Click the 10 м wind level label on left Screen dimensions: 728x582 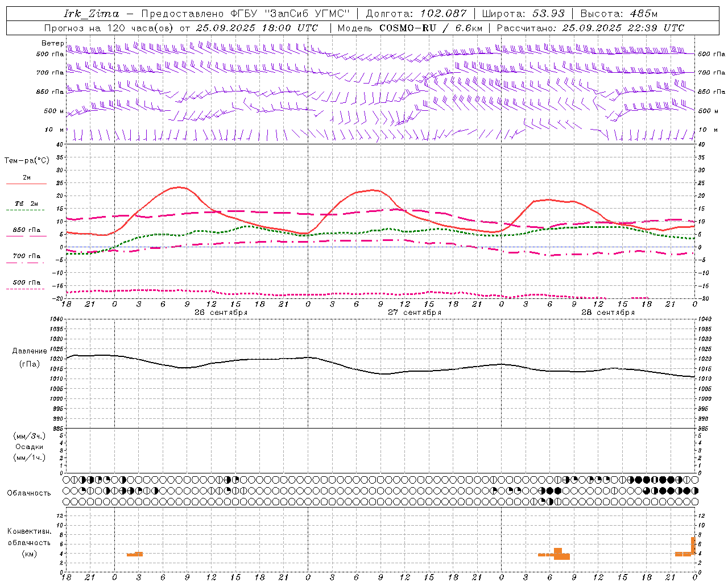coord(55,130)
